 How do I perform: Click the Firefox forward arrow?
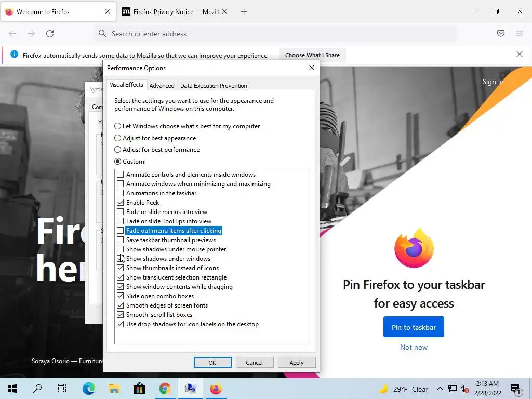click(x=31, y=34)
